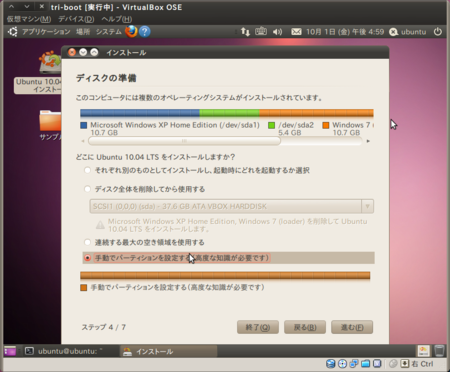The image size is (450, 372).
Task: Open the sample folder on the desktop
Action: point(50,125)
